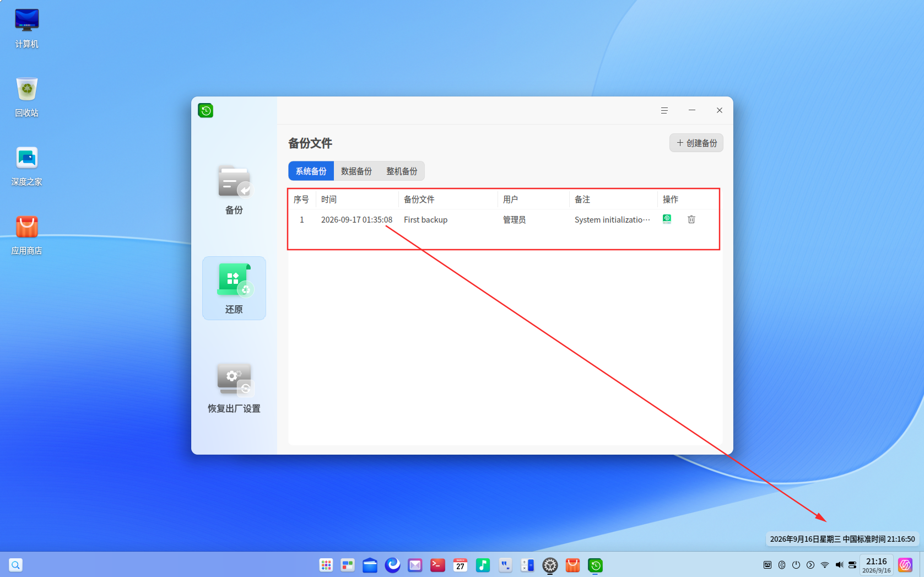The width and height of the screenshot is (924, 577).
Task: Click the taskbar clock showing 21:16
Action: [877, 565]
